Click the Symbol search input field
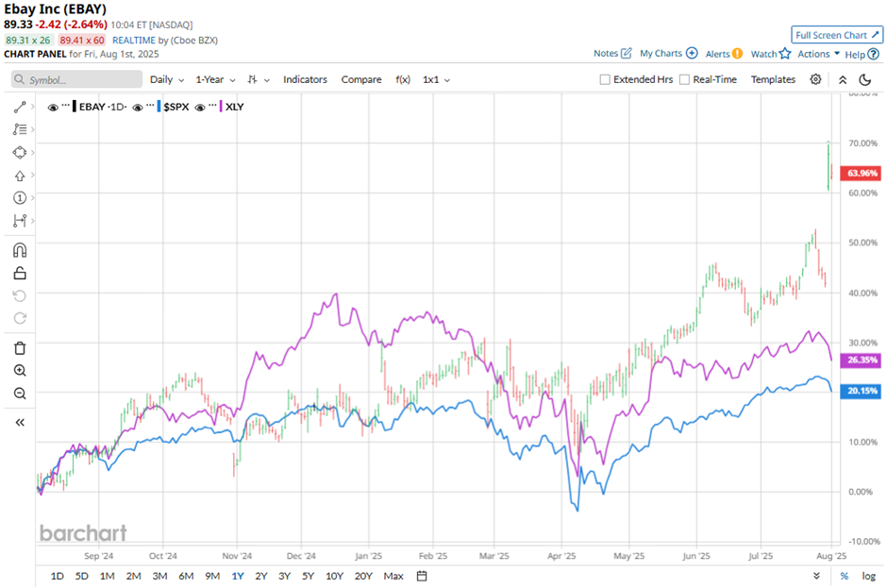 (x=77, y=80)
